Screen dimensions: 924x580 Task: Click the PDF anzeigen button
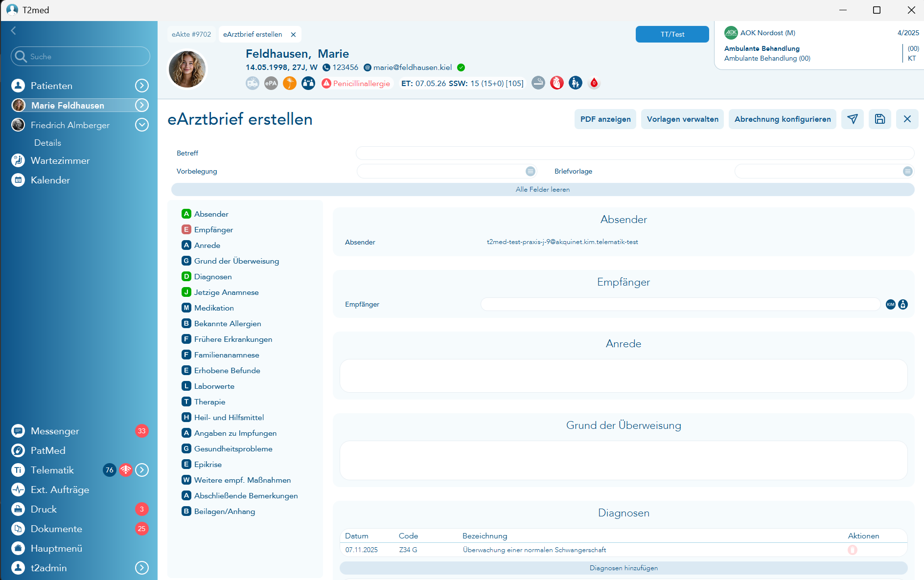(605, 119)
